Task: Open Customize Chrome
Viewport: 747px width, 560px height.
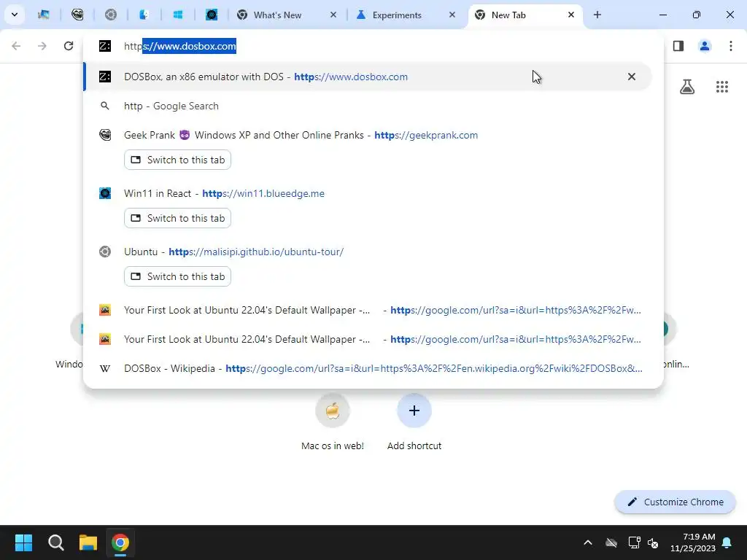Action: coord(675,502)
